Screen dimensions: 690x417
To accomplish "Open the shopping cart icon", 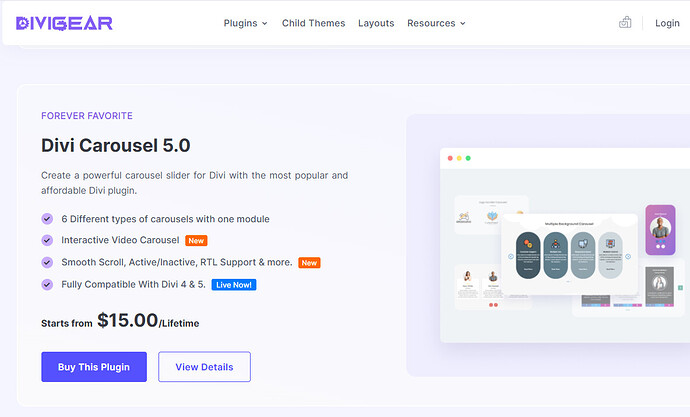I will click(x=625, y=22).
